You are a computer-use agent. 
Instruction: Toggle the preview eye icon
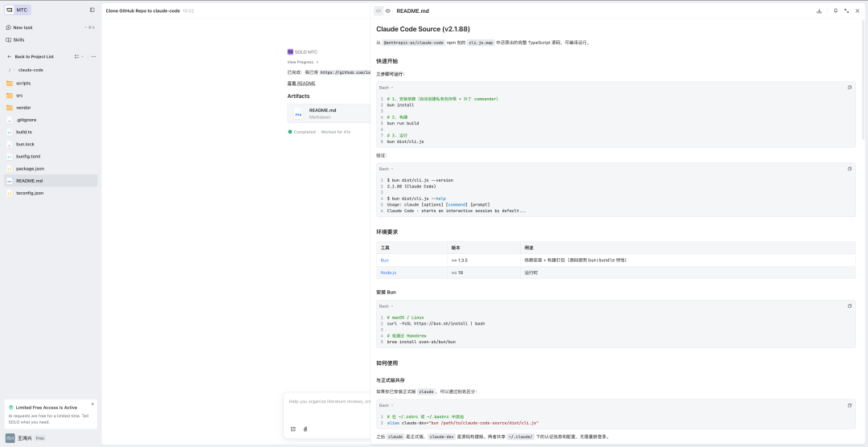[x=388, y=11]
